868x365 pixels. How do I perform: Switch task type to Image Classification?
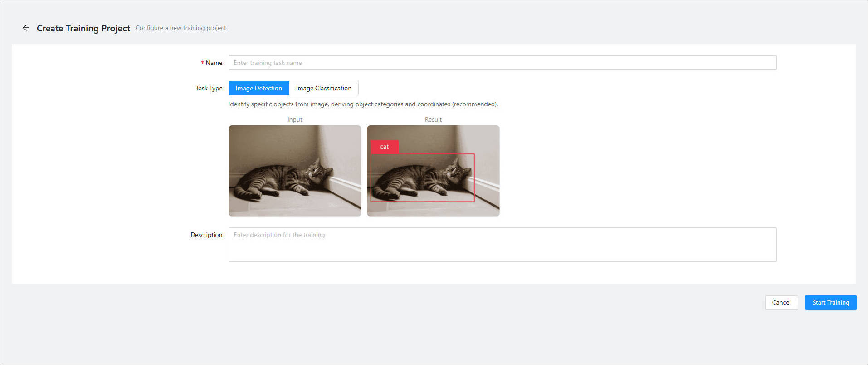coord(324,88)
